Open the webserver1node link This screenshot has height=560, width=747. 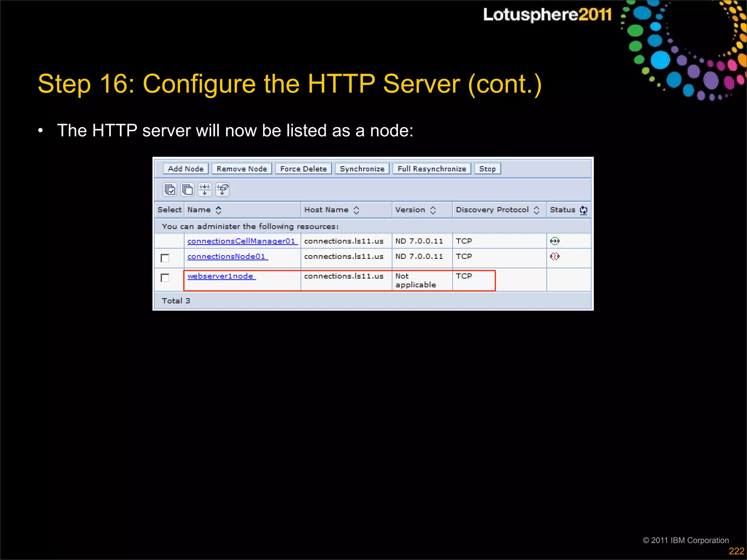[221, 276]
